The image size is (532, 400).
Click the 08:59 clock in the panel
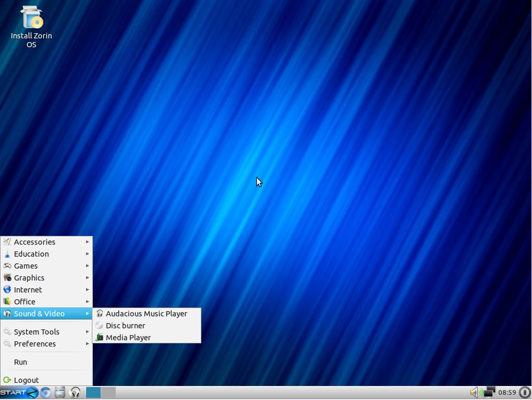click(x=507, y=393)
